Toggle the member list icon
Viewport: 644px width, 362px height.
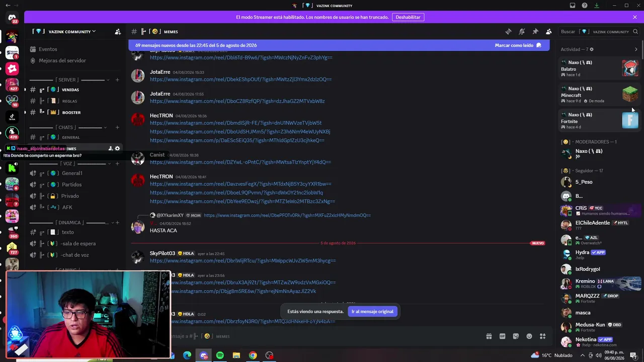click(549, 32)
